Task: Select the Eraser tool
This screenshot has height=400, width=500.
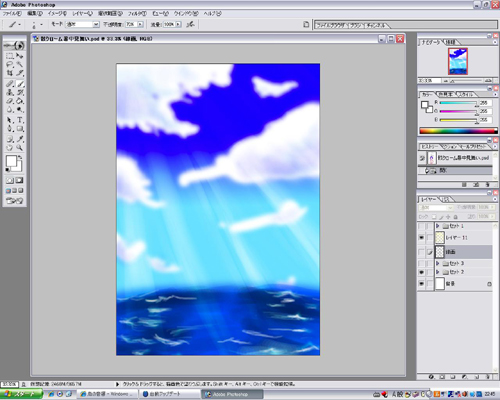Action: click(10, 101)
